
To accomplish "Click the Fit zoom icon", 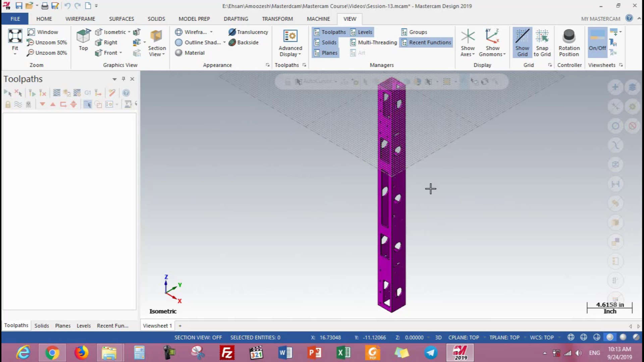I will 15,36.
